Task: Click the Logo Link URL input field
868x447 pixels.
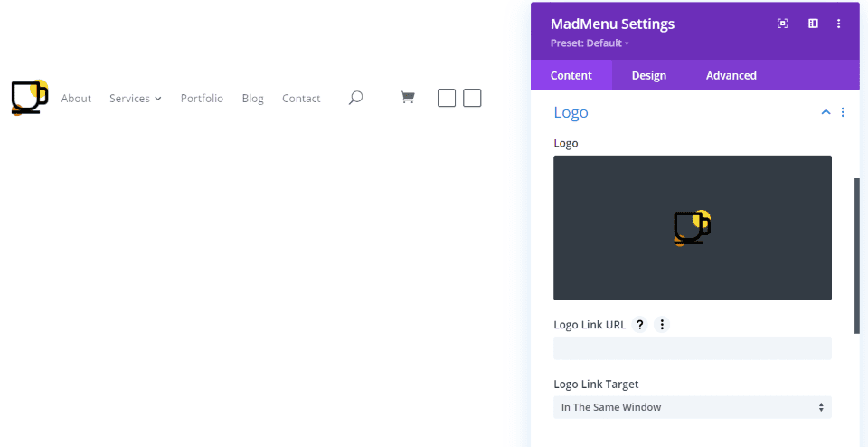Action: [x=692, y=347]
